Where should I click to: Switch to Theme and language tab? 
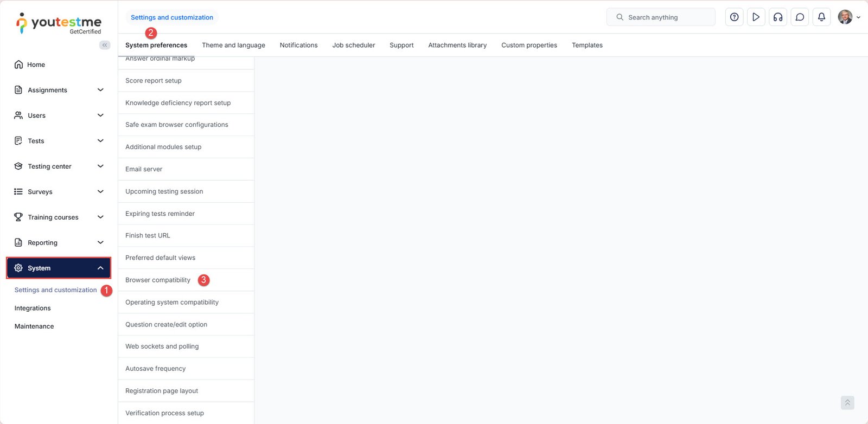click(233, 45)
